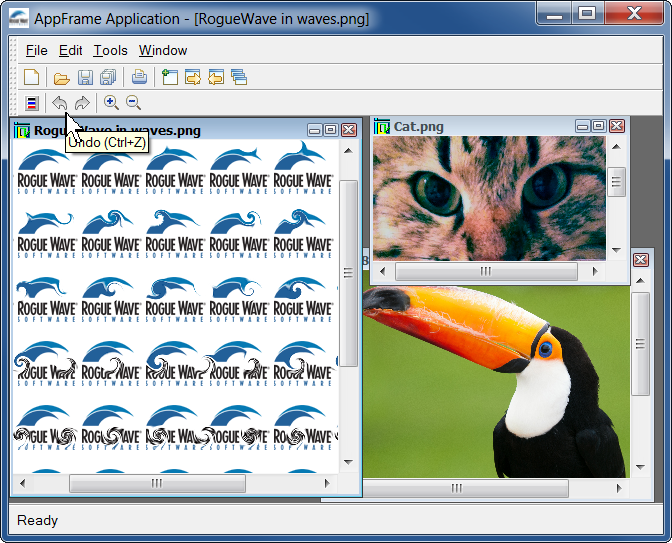Screen dimensions: 672x543
Task: Click the document icon of Cat.png window
Action: [381, 126]
